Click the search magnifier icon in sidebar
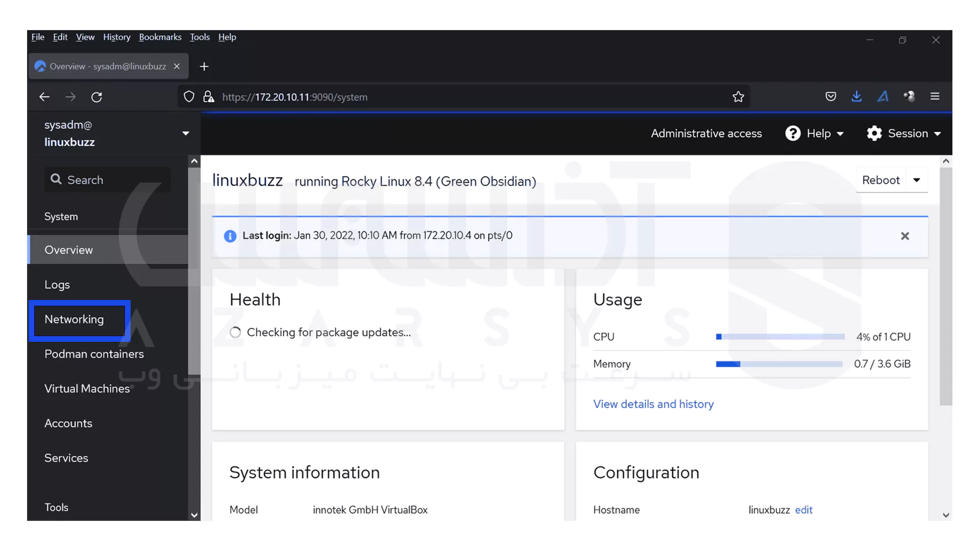 [56, 180]
